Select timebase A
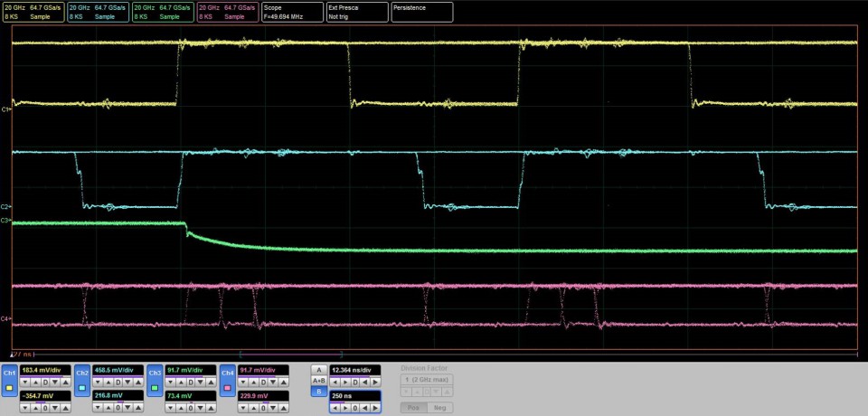This screenshot has width=868, height=416. pos(317,370)
